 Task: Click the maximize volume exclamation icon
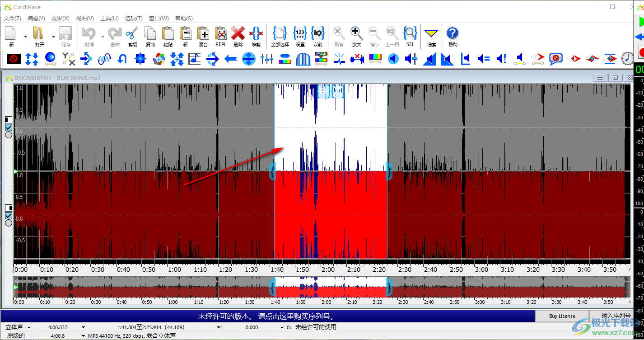pyautogui.click(x=501, y=58)
